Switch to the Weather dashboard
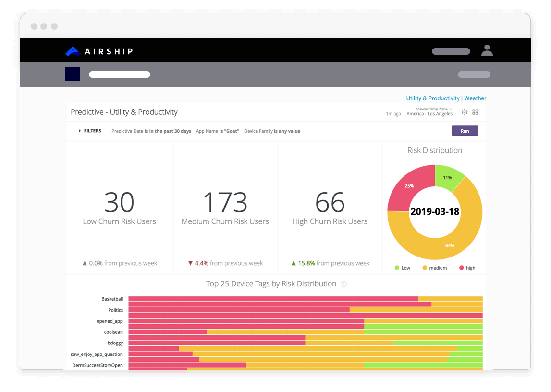The height and width of the screenshot is (392, 551). 475,98
